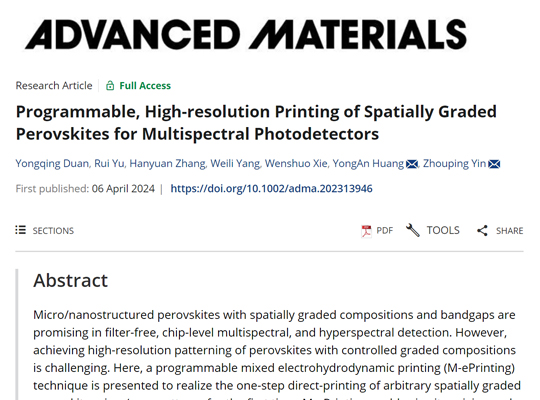Click author name Wenshuo Xie
540x400 pixels.
tap(296, 163)
